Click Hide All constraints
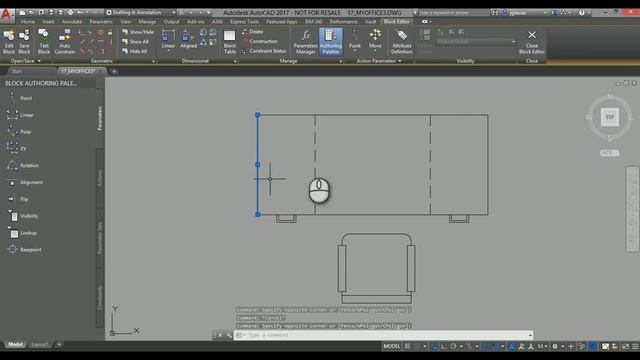640x360 pixels. click(134, 51)
